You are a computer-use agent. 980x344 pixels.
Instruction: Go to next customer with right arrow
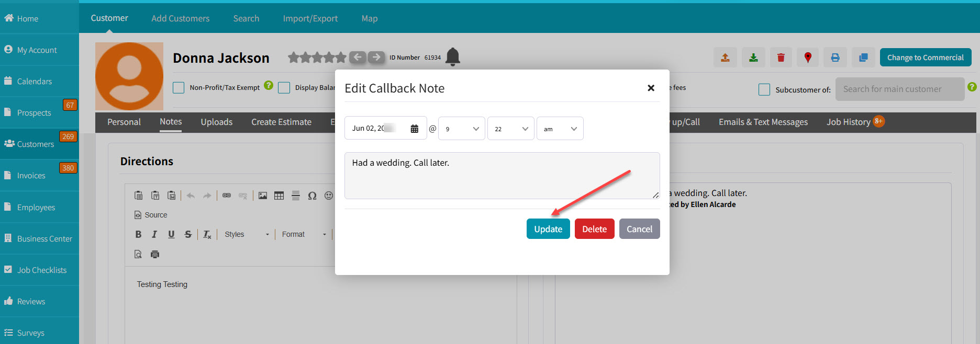point(376,57)
